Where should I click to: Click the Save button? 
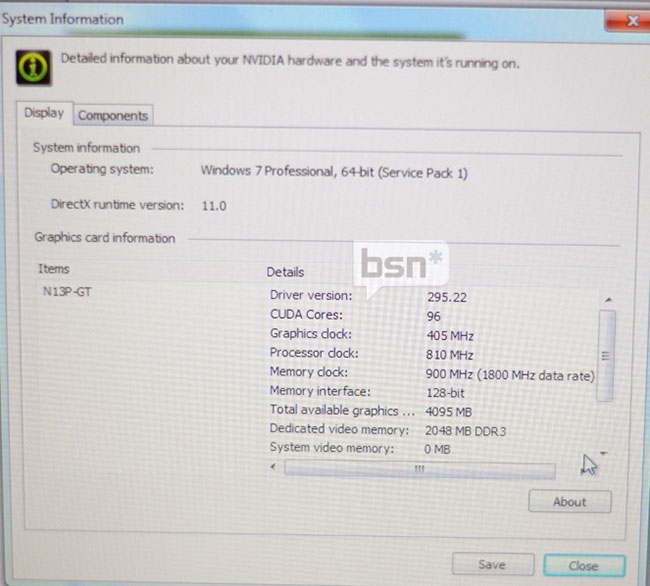coord(492,564)
